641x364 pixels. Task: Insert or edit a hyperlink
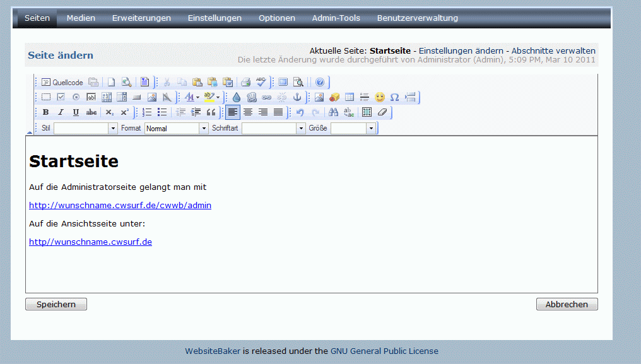(x=266, y=97)
